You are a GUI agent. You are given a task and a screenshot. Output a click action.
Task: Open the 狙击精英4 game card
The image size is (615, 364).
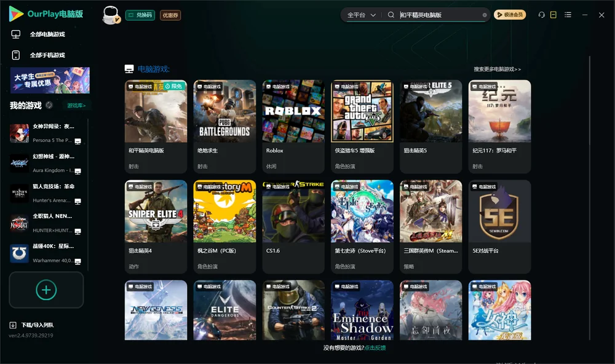pos(156,227)
